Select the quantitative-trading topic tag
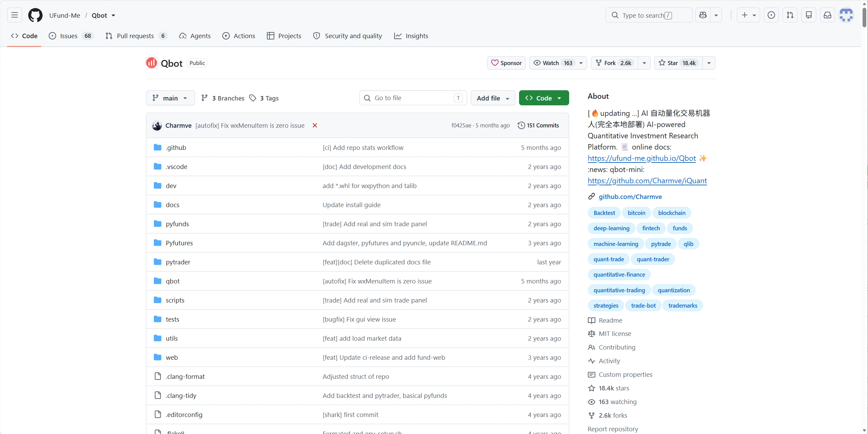Image resolution: width=868 pixels, height=434 pixels. (x=619, y=290)
